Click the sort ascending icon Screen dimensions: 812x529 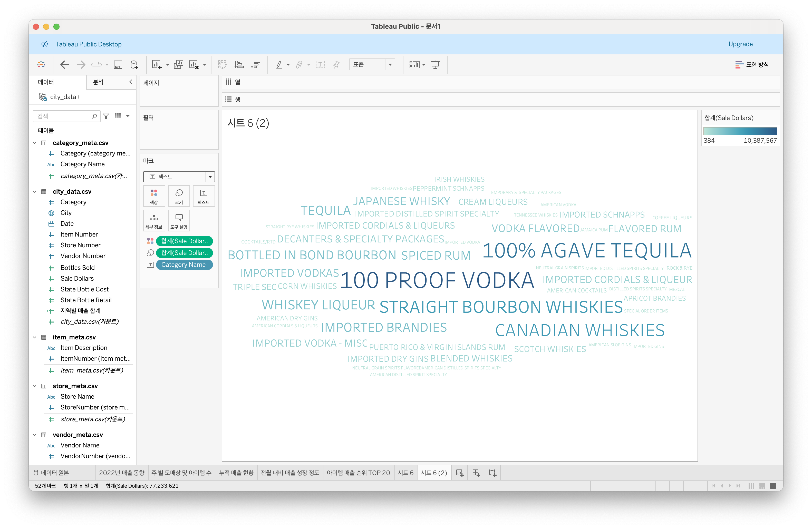(x=239, y=64)
